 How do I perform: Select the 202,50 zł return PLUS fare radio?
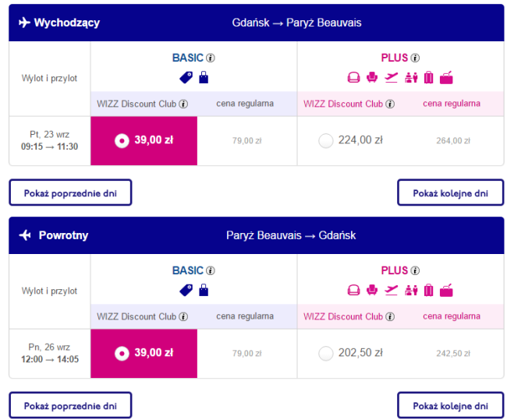pyautogui.click(x=326, y=354)
